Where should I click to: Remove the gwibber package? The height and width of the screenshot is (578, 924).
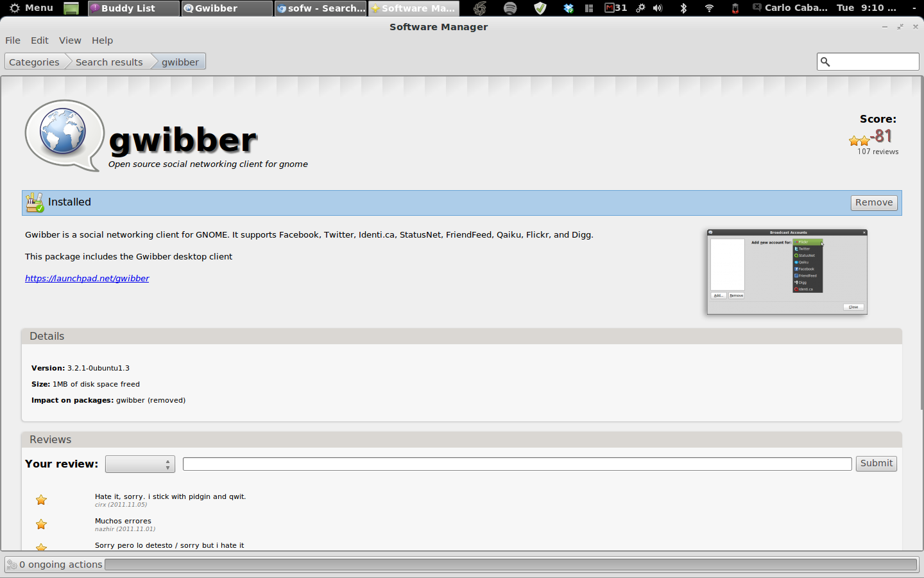(x=874, y=202)
